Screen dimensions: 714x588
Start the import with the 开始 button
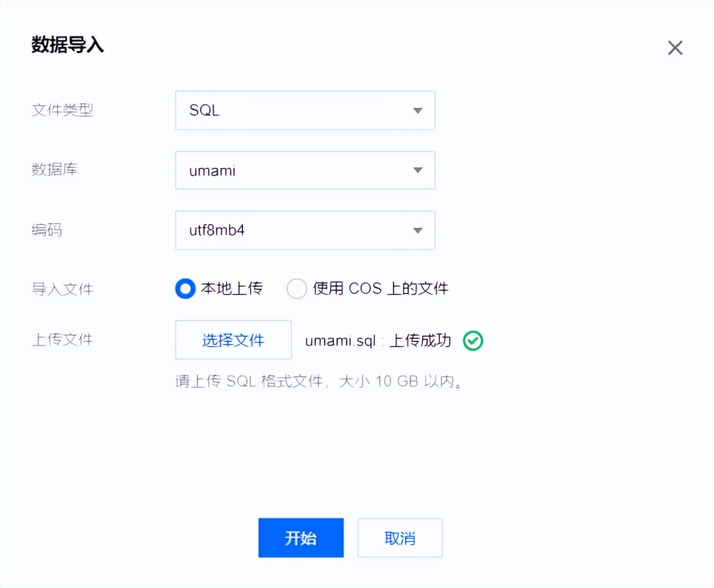point(301,538)
